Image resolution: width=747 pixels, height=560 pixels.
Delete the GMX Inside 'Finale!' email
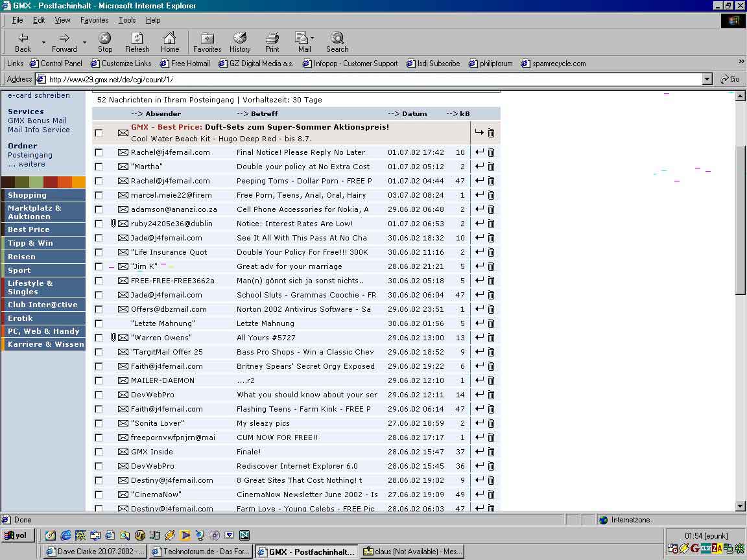(x=491, y=451)
